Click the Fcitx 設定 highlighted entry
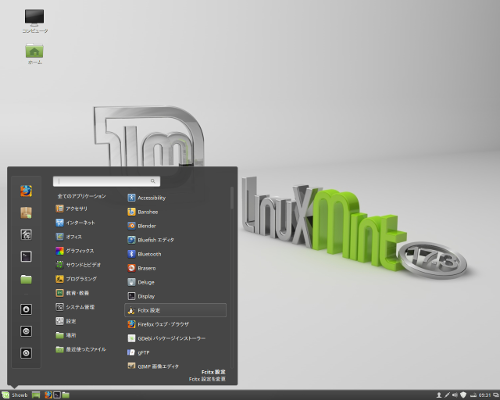500x400 pixels. tap(175, 310)
